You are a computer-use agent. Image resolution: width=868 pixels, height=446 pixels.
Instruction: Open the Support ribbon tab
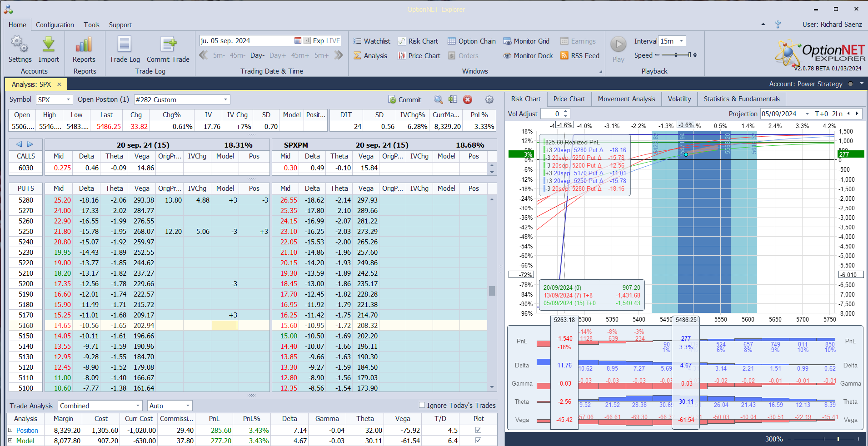click(x=120, y=25)
